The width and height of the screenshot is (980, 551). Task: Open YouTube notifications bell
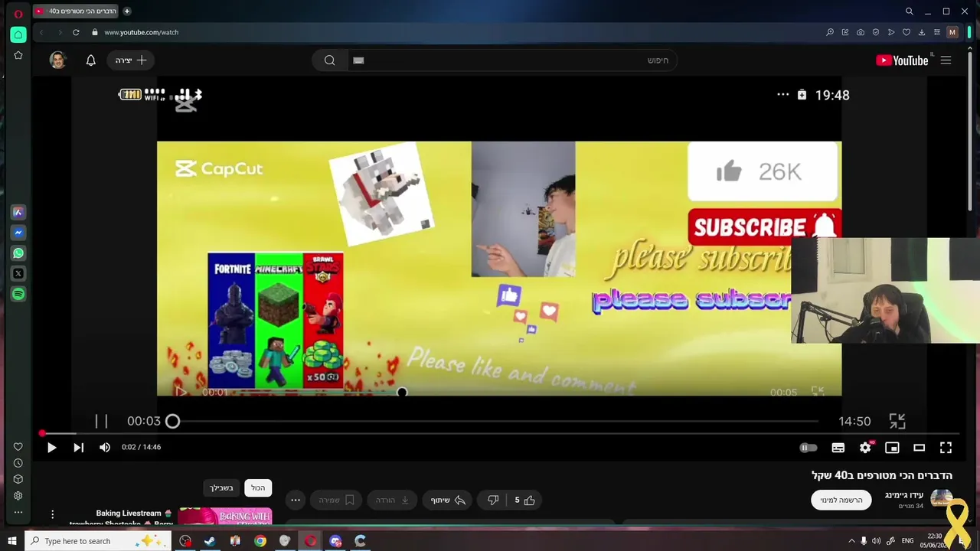click(90, 60)
